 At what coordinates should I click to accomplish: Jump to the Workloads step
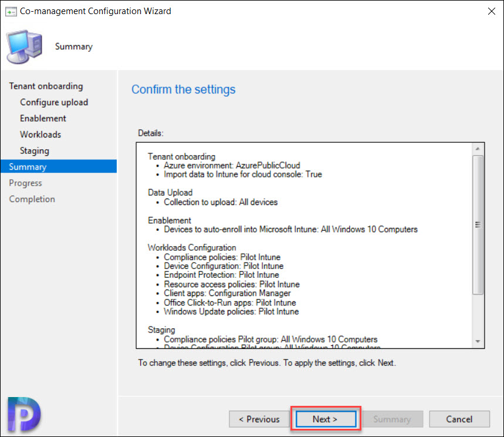[40, 135]
